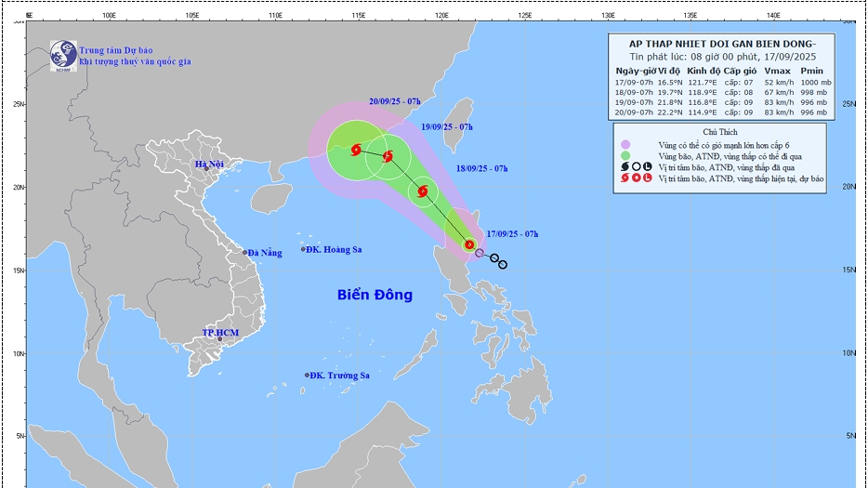Click the Biển Đông sea label
The height and width of the screenshot is (488, 868).
click(375, 296)
